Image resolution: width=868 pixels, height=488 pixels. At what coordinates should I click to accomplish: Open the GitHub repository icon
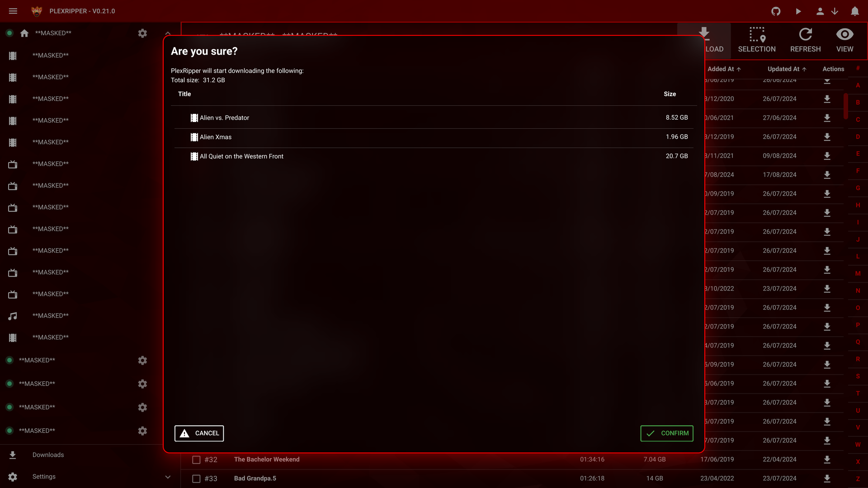(x=776, y=11)
